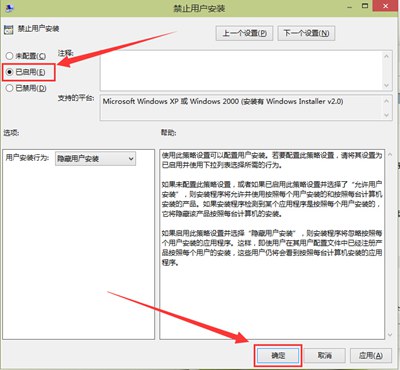Click down arrow in the 注释 comment scrollbar
The width and height of the screenshot is (400, 370).
[x=386, y=85]
